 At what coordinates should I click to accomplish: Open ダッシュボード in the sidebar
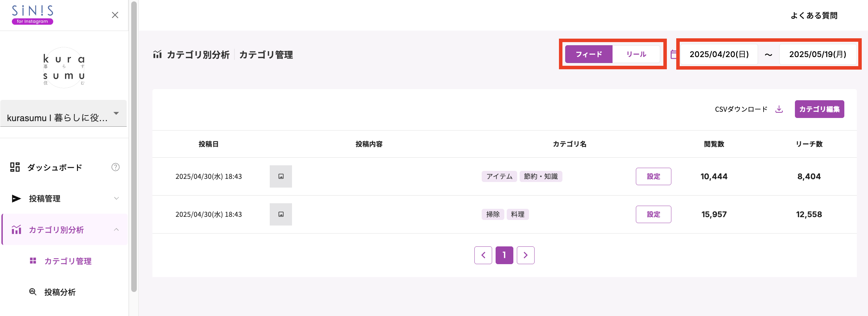point(55,167)
